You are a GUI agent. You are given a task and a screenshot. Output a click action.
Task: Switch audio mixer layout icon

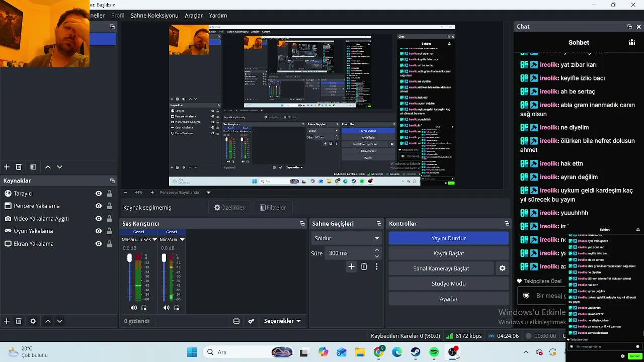(236, 321)
